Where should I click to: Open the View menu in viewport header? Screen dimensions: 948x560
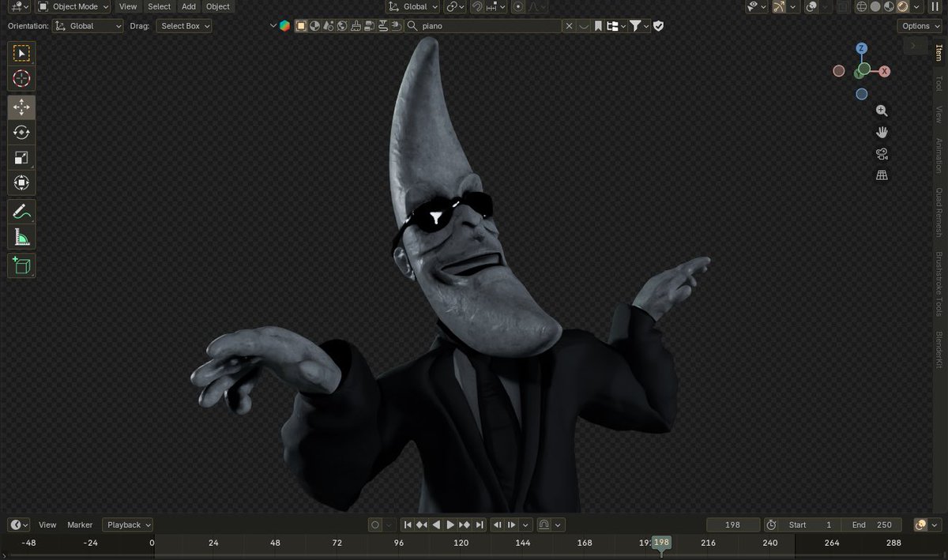(128, 6)
